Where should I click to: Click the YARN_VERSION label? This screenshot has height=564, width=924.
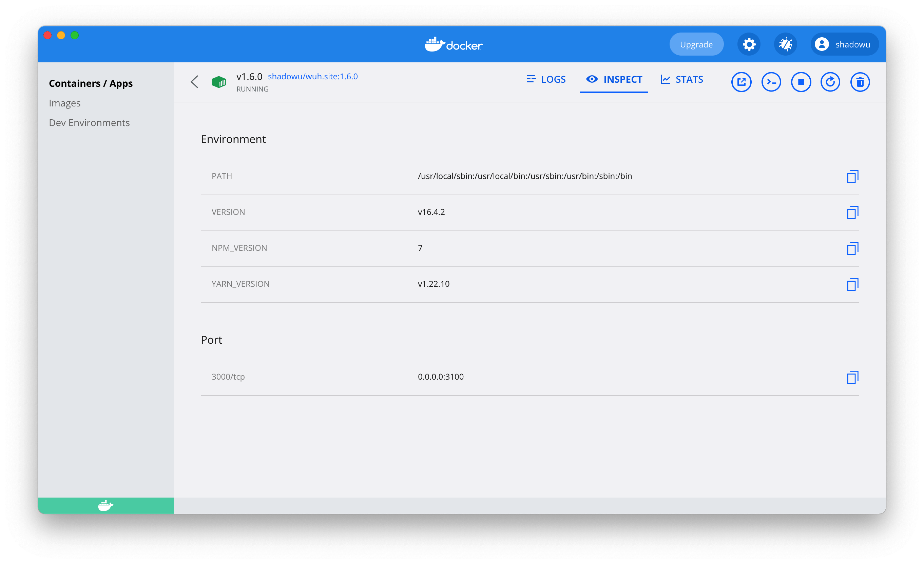tap(240, 284)
